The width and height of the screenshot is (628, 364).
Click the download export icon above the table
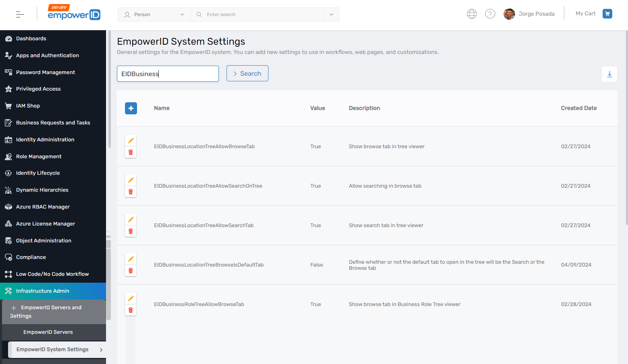tap(609, 74)
